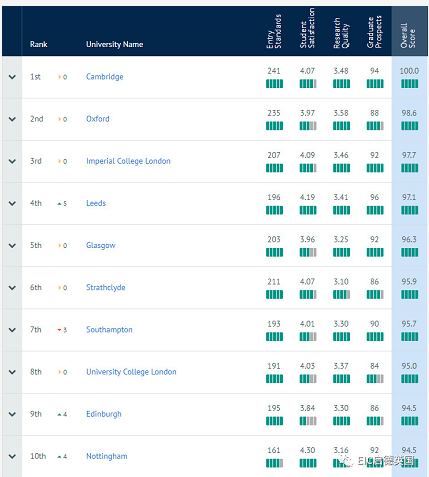Screen dimensions: 429x477
Task: Expand the Cambridge row chevron
Action: click(x=12, y=77)
